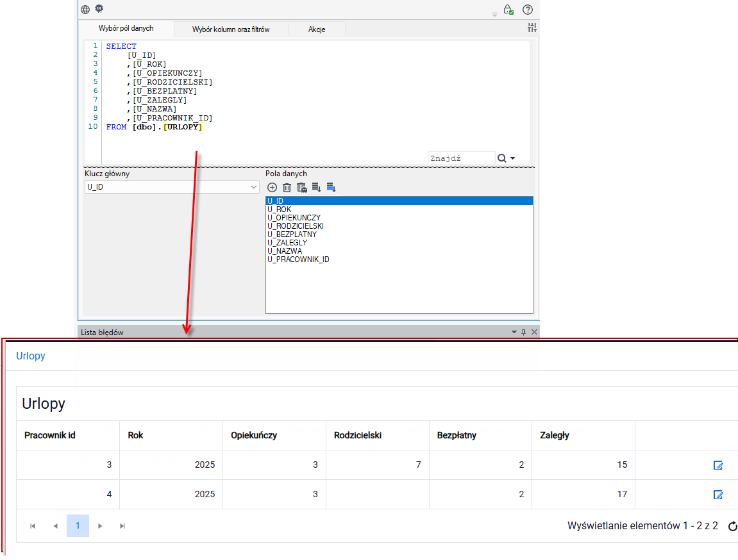The height and width of the screenshot is (560, 738).
Task: Open the Akcje tab
Action: point(317,29)
